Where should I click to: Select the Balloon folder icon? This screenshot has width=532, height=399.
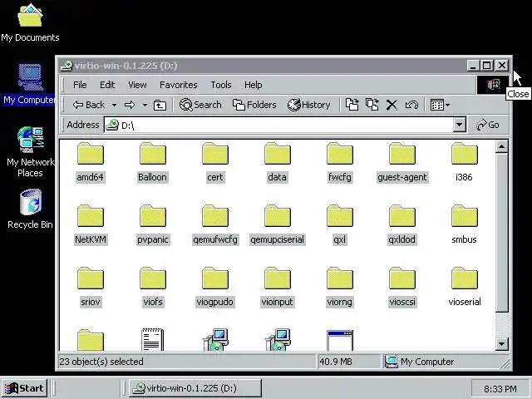point(153,154)
